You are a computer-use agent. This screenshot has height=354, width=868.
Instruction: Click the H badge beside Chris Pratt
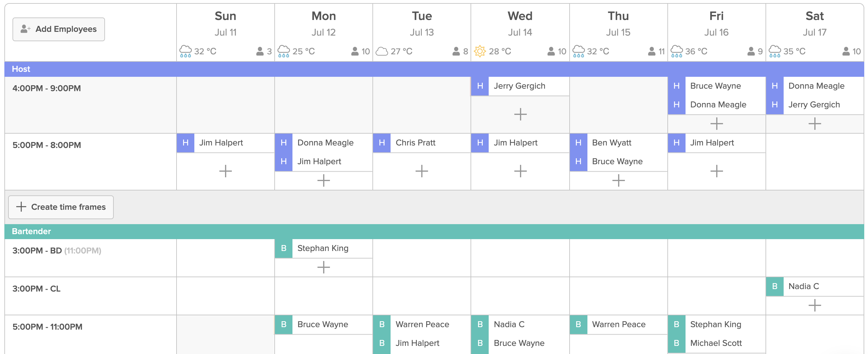[382, 143]
